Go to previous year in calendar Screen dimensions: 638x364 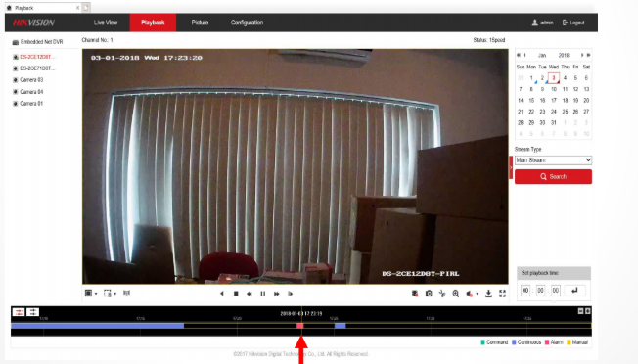(x=519, y=55)
